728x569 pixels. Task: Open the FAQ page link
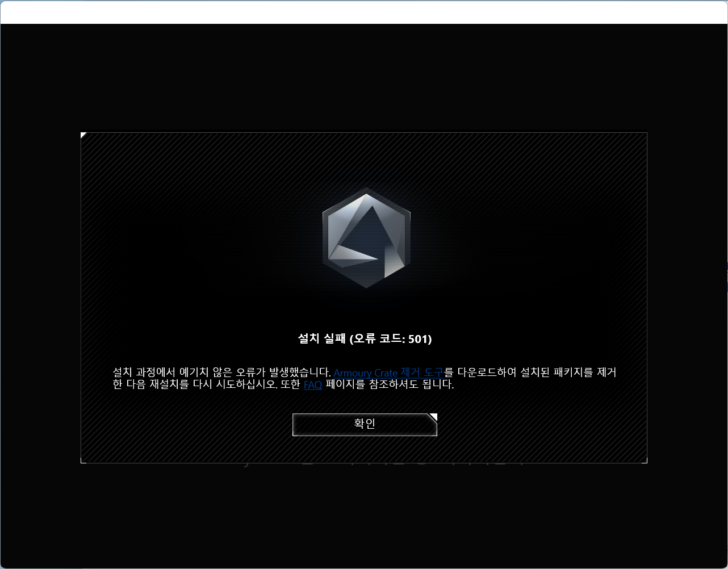click(x=313, y=385)
